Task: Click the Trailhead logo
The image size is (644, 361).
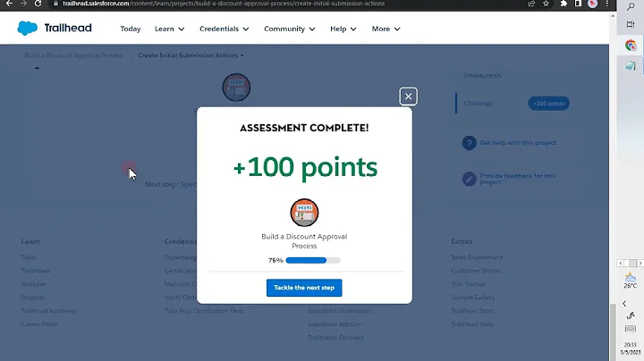Action: pyautogui.click(x=55, y=29)
